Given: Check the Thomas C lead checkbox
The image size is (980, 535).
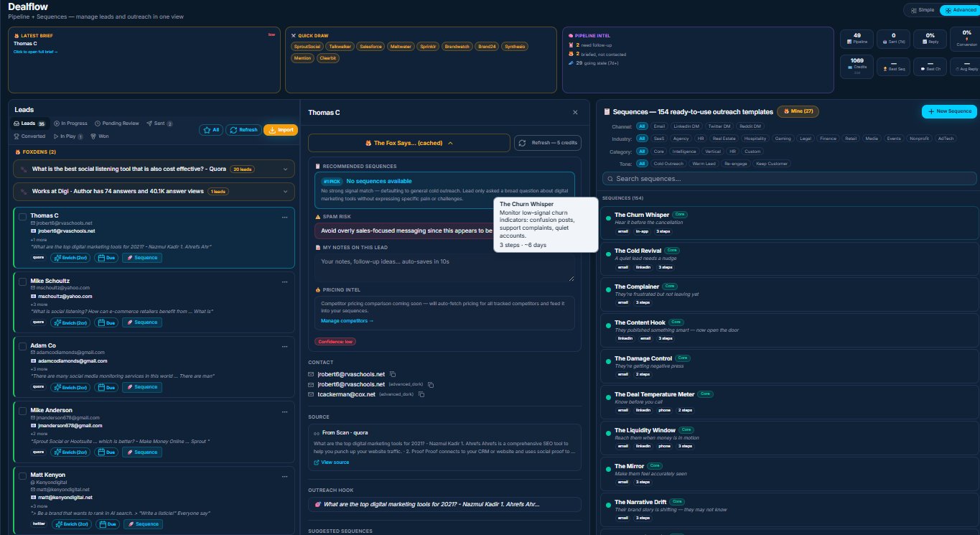Looking at the screenshot, I should coord(22,215).
